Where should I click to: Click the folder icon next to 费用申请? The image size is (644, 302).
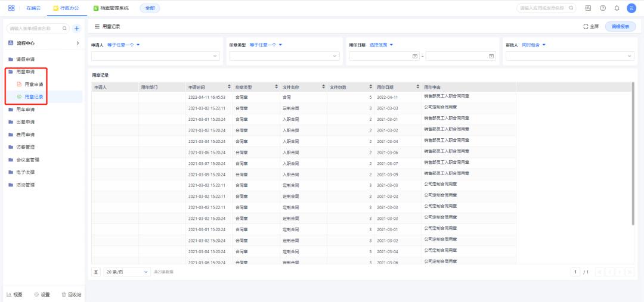pos(11,135)
